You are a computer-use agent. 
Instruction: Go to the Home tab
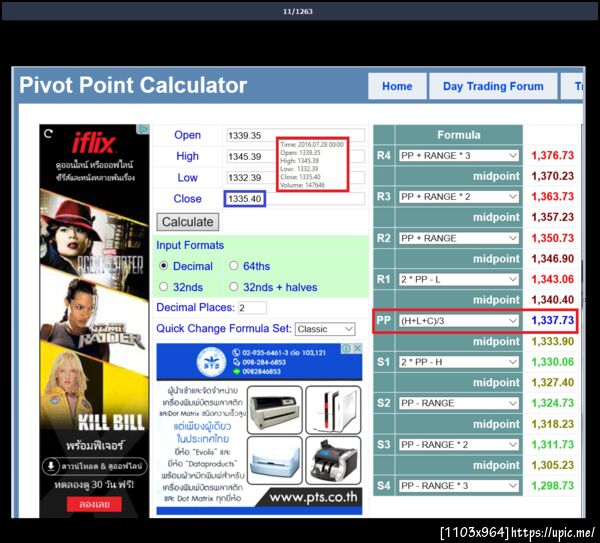(x=397, y=86)
